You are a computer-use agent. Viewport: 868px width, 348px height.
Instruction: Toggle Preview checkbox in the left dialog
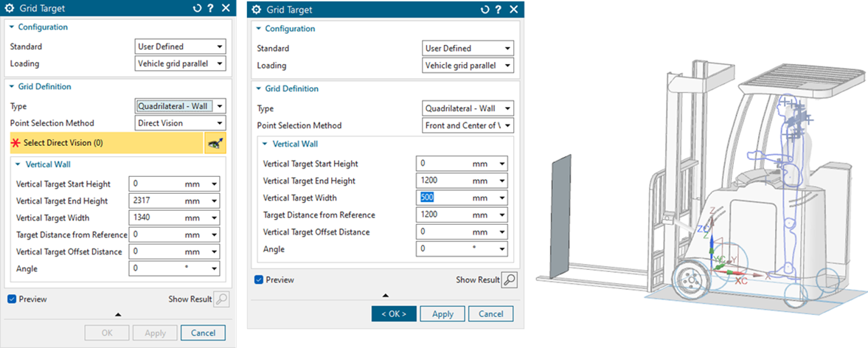click(x=13, y=299)
